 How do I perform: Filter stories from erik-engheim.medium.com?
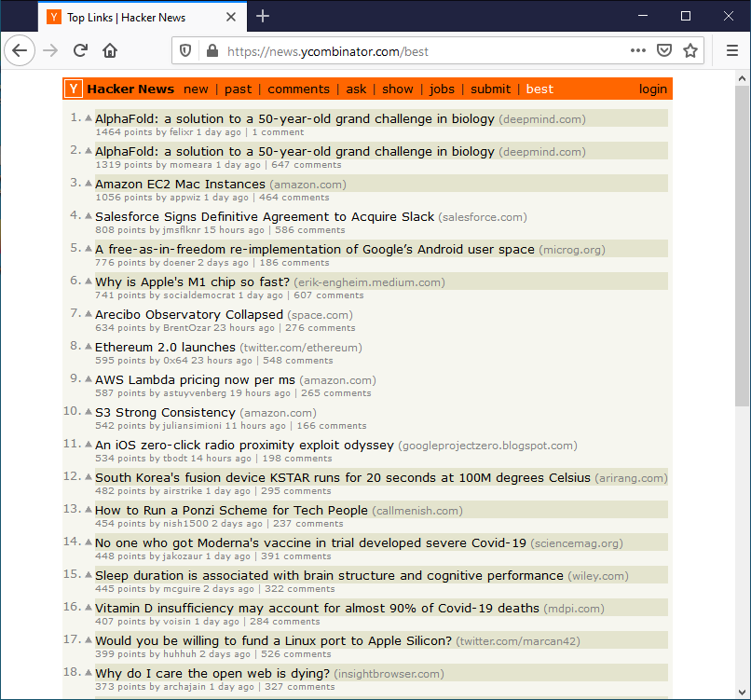pos(369,282)
